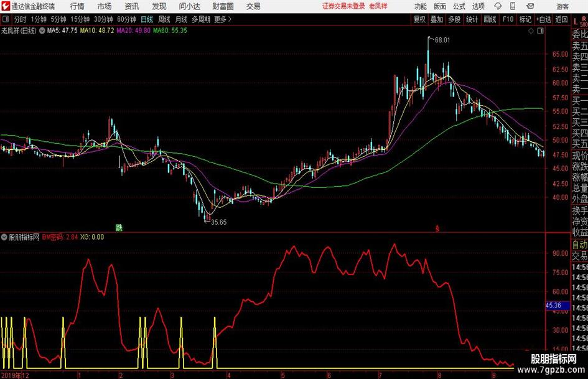Open the 公式 menu
The width and height of the screenshot is (588, 379).
click(x=459, y=6)
